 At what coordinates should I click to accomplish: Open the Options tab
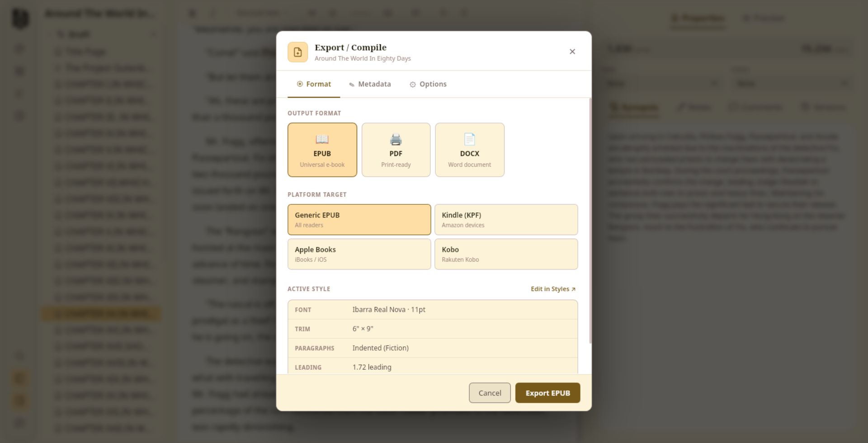tap(428, 84)
